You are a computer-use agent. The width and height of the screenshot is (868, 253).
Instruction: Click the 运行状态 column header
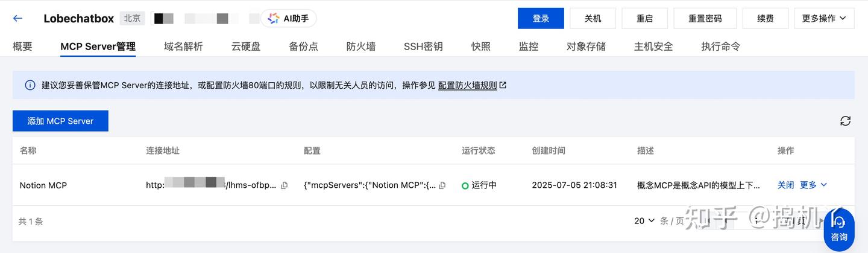click(x=479, y=150)
